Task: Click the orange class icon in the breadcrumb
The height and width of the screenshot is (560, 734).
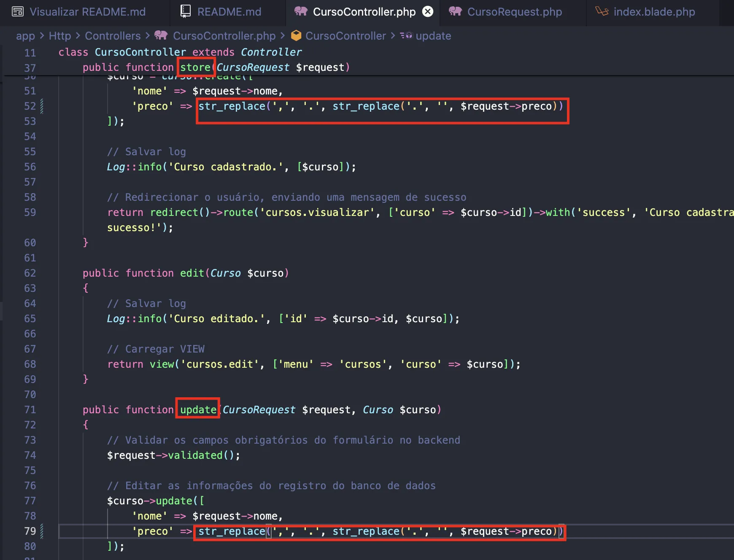Action: (296, 36)
